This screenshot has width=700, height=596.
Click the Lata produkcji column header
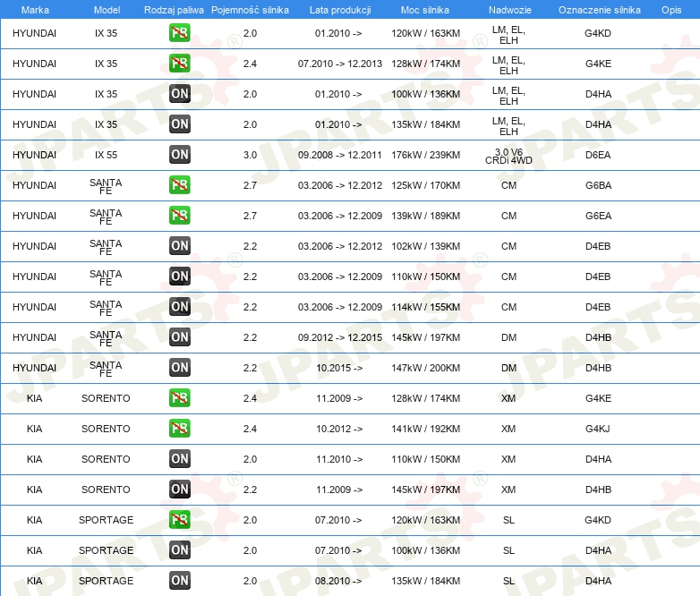340,10
